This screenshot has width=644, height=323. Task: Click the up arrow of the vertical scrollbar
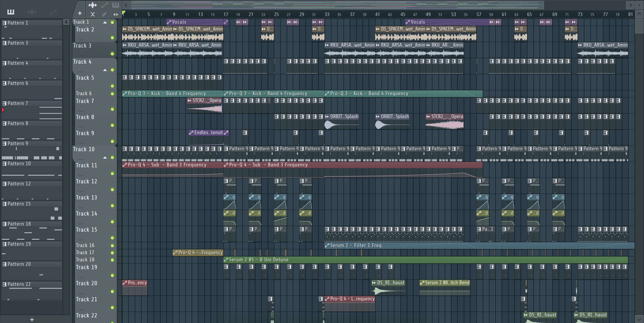pyautogui.click(x=639, y=14)
